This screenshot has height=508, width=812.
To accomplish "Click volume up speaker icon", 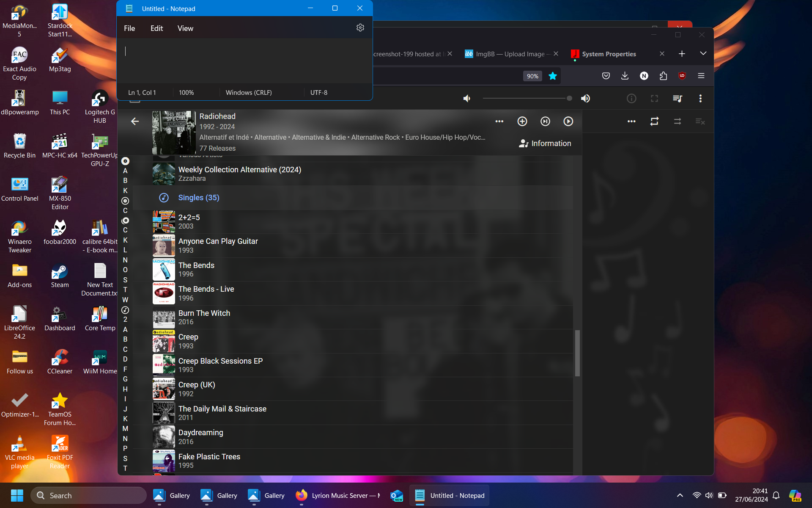I will tap(586, 99).
